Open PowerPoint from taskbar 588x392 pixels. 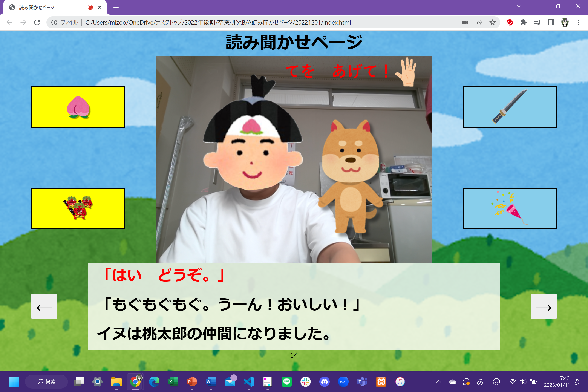click(192, 382)
